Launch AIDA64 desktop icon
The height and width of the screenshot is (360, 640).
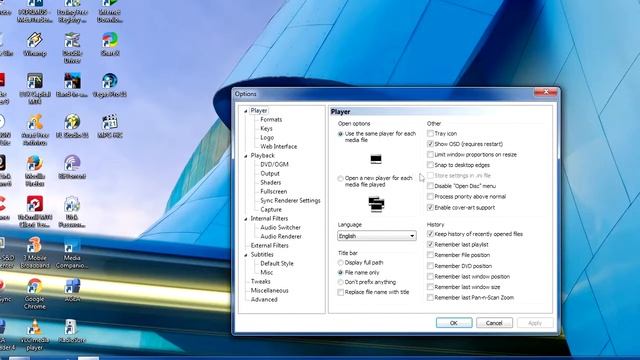point(72,290)
